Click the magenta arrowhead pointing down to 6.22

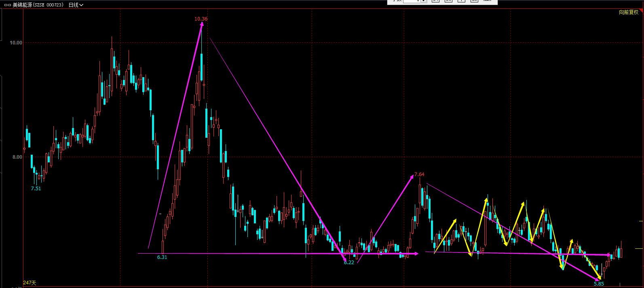pos(344,259)
